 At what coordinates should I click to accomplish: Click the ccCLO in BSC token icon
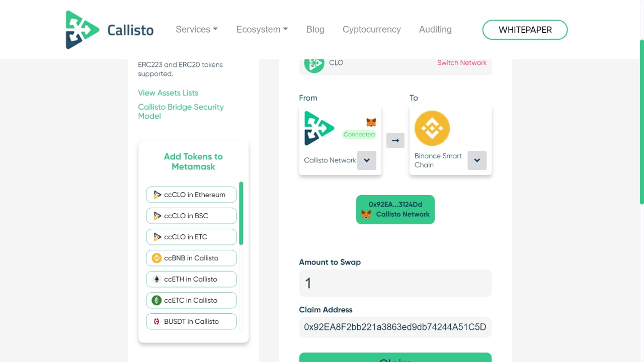point(157,216)
